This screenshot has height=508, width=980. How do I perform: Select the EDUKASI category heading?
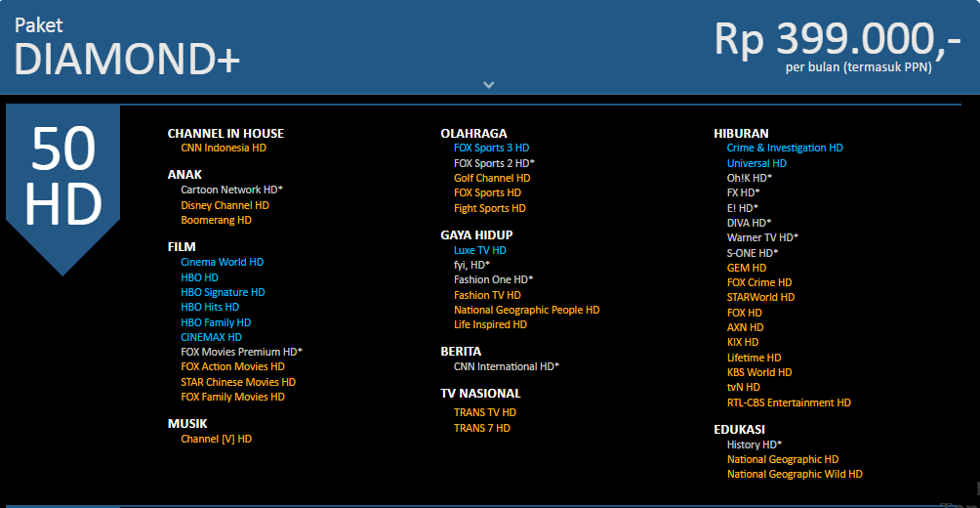[x=739, y=430]
